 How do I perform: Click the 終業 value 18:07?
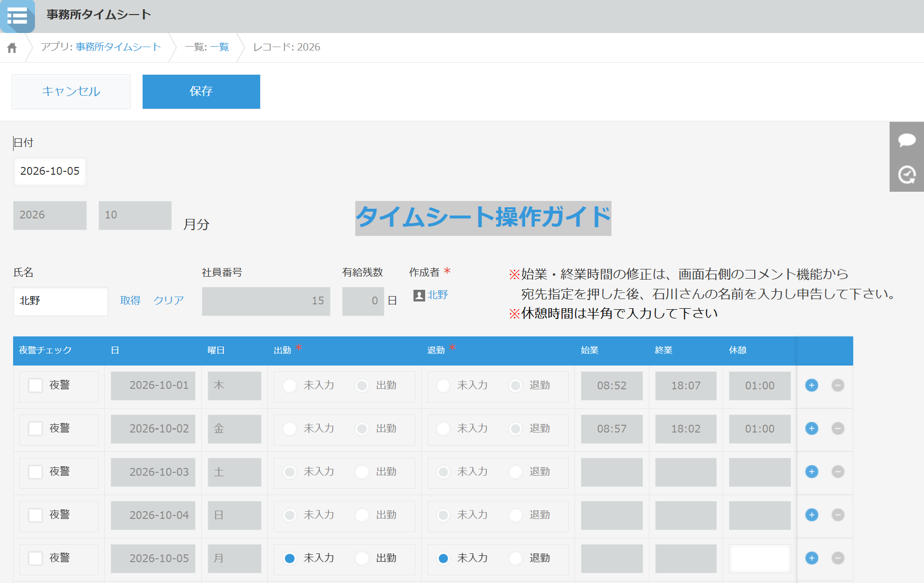686,385
